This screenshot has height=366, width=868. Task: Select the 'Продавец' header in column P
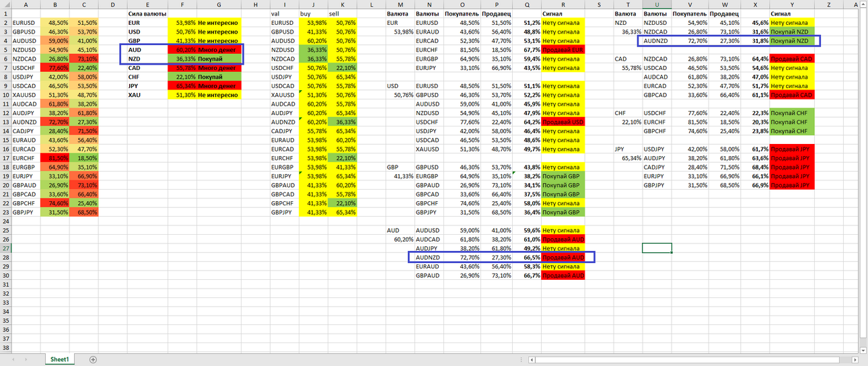click(497, 13)
